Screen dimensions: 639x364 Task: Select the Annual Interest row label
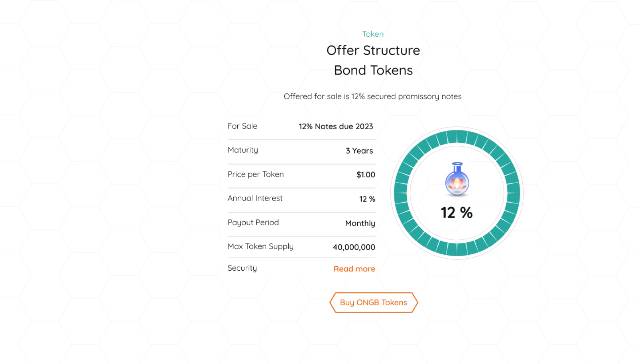click(255, 198)
